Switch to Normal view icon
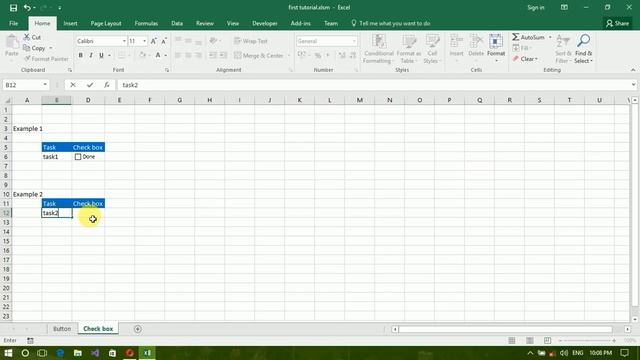Image resolution: width=640 pixels, height=360 pixels. pyautogui.click(x=512, y=340)
